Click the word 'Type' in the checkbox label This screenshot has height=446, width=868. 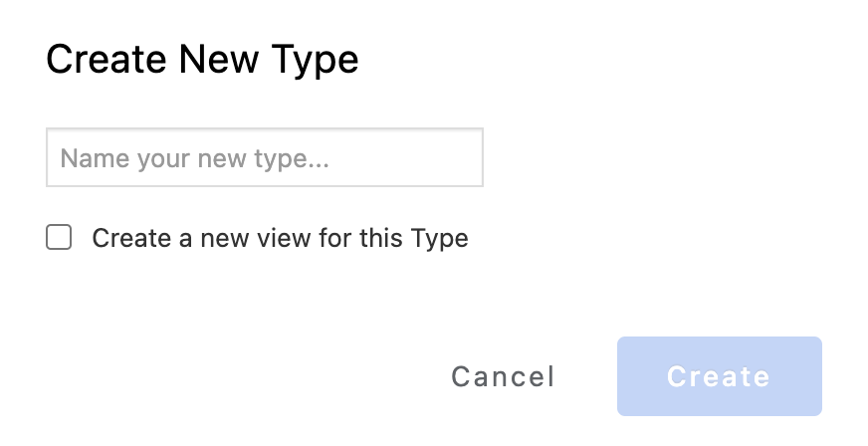tap(442, 239)
